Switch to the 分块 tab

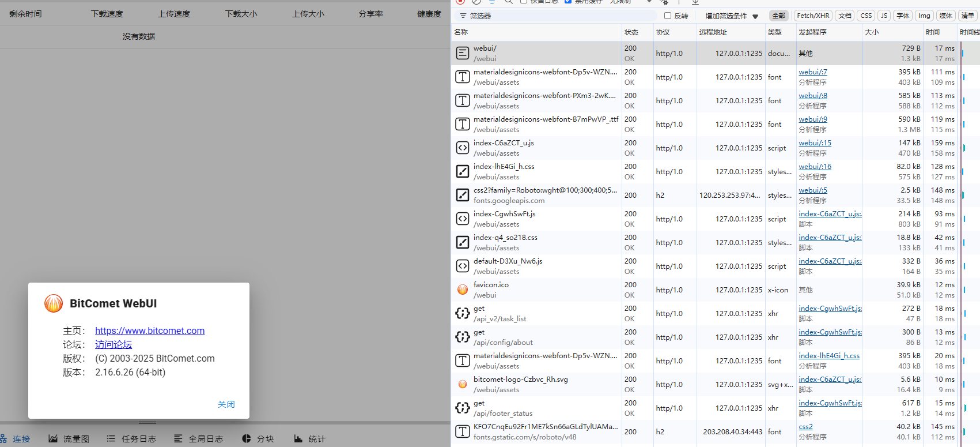click(x=258, y=439)
